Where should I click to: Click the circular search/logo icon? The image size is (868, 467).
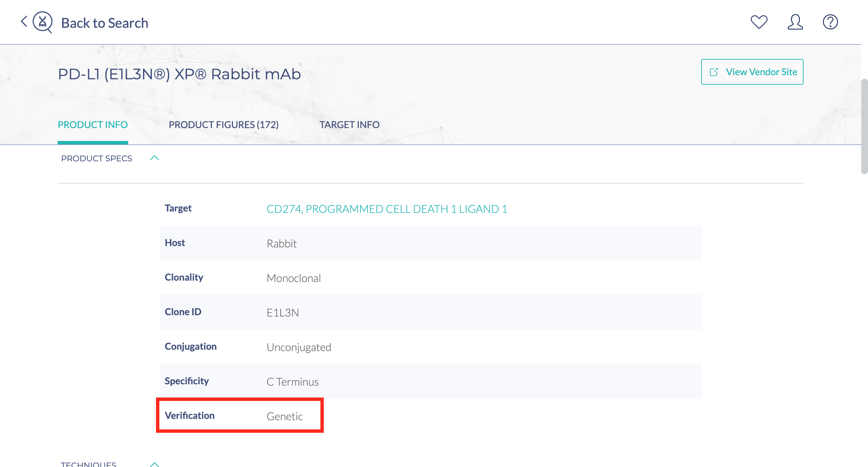[43, 22]
